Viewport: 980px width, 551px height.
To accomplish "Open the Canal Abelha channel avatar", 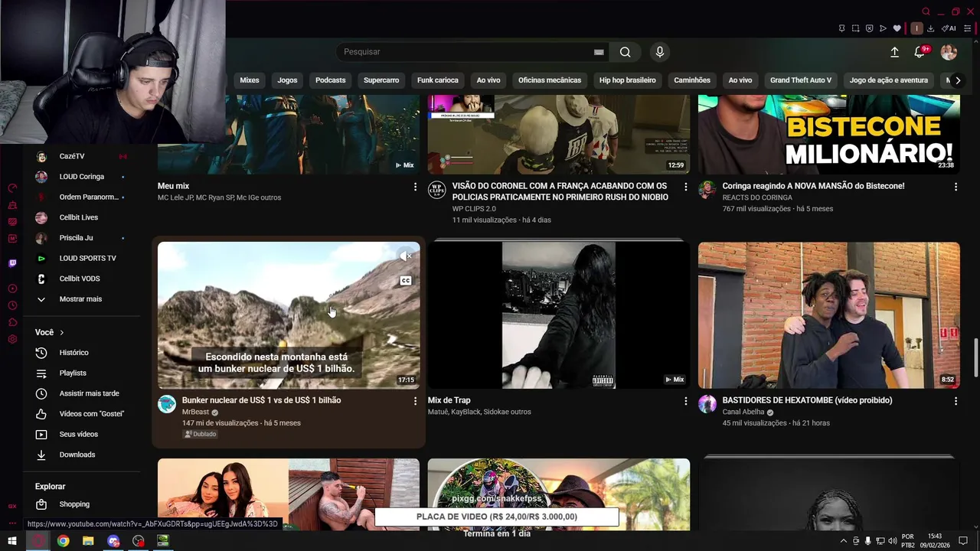I will click(707, 404).
